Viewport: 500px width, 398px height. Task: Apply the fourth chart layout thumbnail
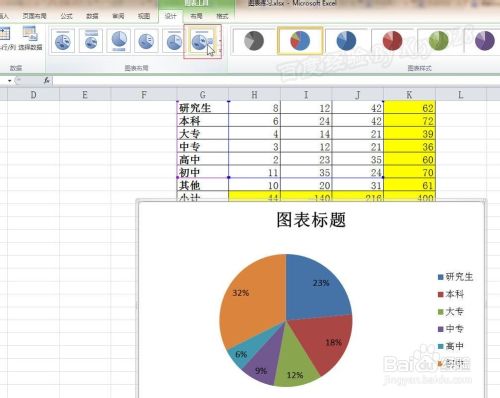point(146,41)
